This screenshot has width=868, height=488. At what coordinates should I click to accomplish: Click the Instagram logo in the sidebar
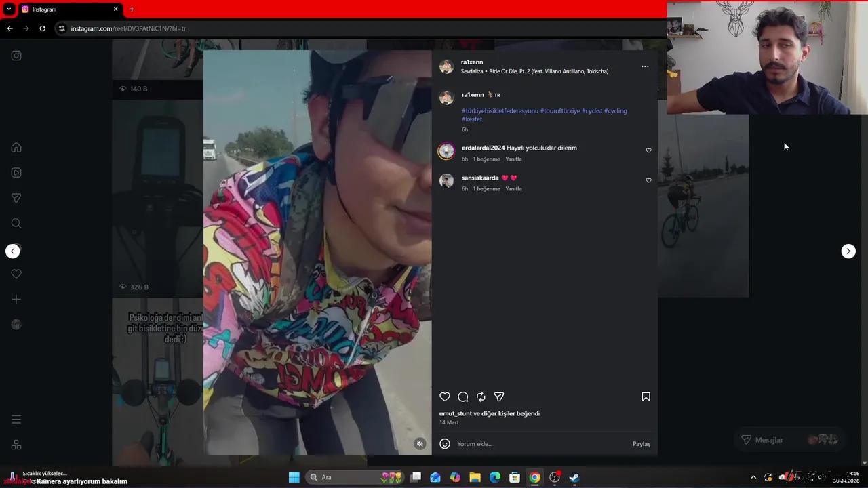click(x=16, y=56)
